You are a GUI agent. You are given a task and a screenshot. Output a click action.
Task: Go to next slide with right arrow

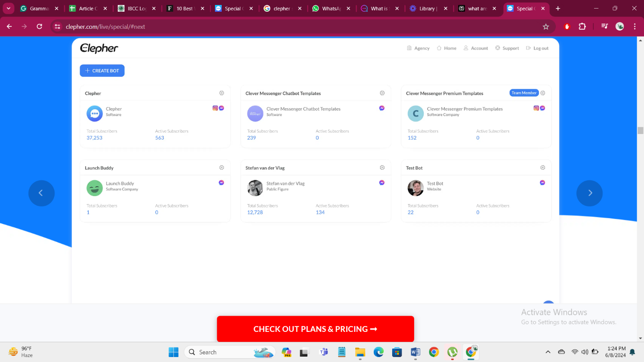click(590, 193)
